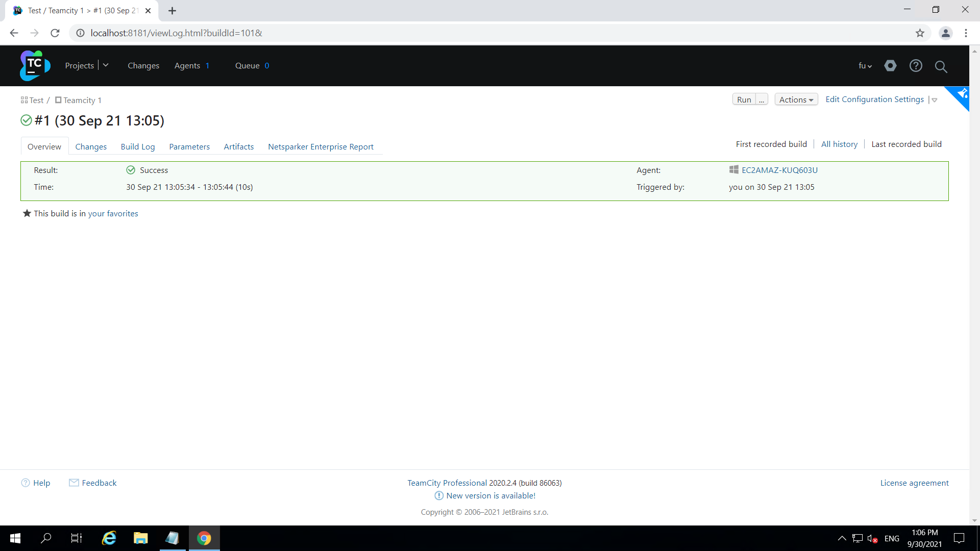Open the Actions dropdown menu

point(796,99)
